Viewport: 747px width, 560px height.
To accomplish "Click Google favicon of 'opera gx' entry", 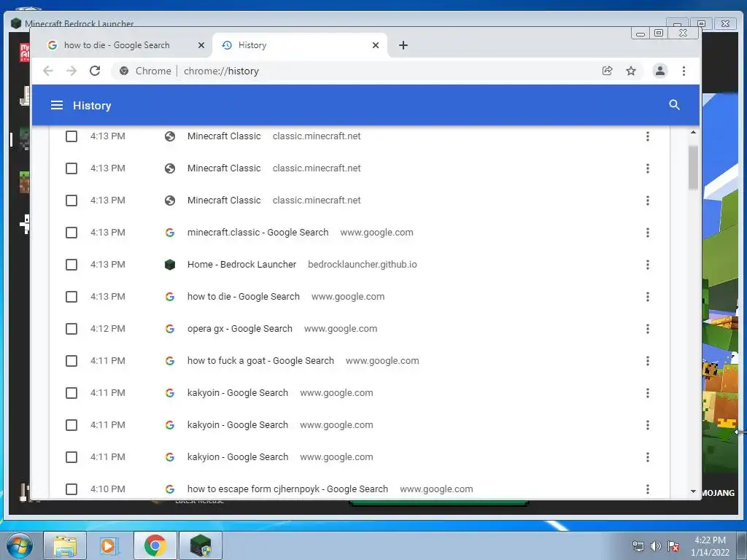I will point(169,329).
